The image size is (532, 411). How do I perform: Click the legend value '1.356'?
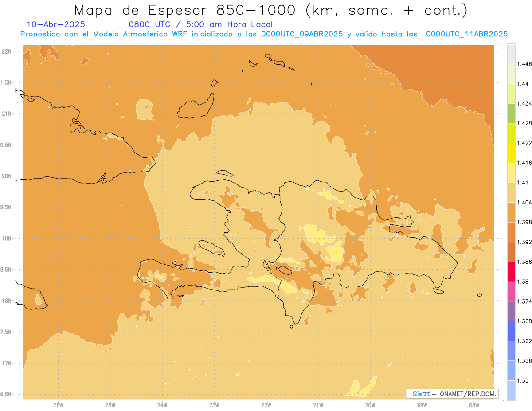(x=524, y=361)
